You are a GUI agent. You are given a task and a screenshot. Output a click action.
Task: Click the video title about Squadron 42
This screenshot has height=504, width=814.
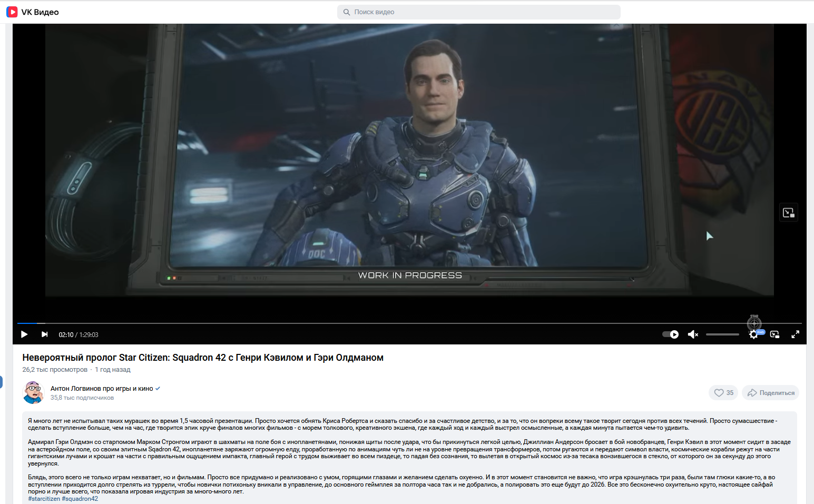point(203,358)
